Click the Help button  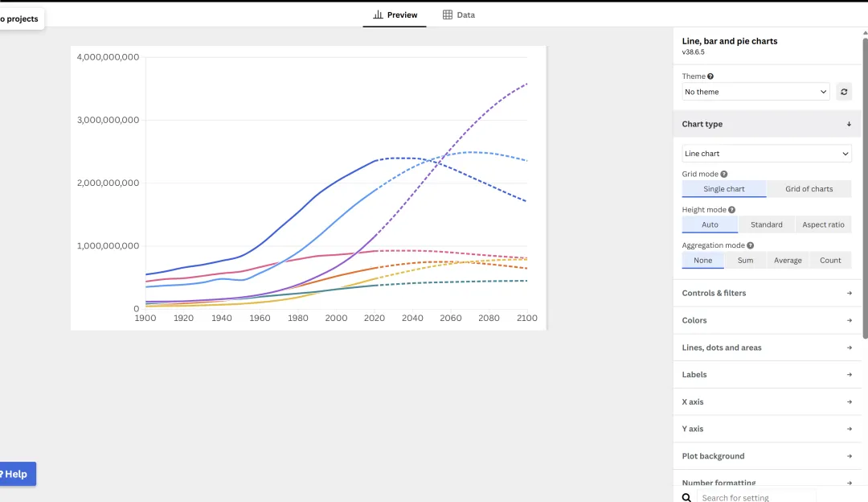click(x=16, y=474)
